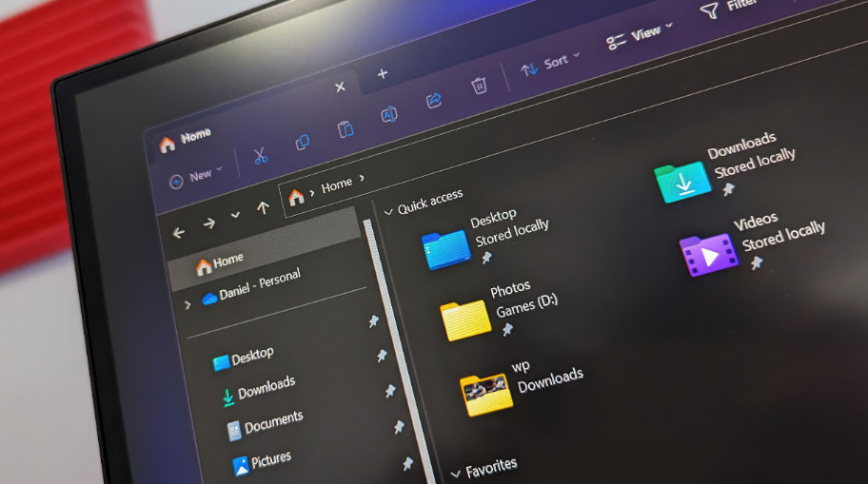Click the Paste clipboard icon
This screenshot has width=868, height=484.
point(345,129)
